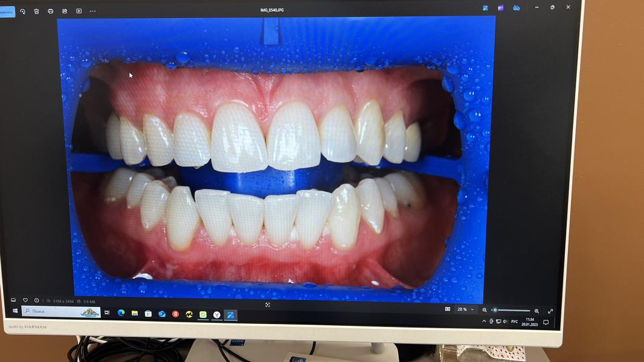The height and width of the screenshot is (362, 644).
Task: Open the OneDrive cloud icon in title bar
Action: coord(517,8)
